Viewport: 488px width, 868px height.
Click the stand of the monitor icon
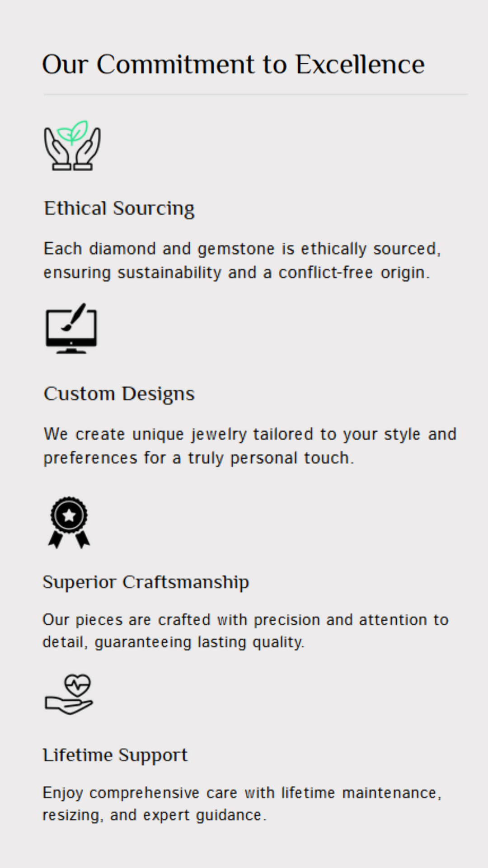pos(71,350)
